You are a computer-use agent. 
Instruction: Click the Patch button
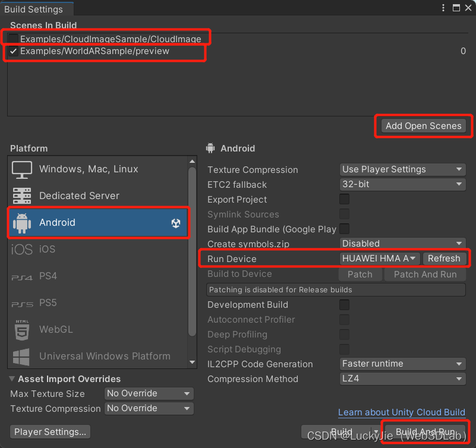coord(360,275)
